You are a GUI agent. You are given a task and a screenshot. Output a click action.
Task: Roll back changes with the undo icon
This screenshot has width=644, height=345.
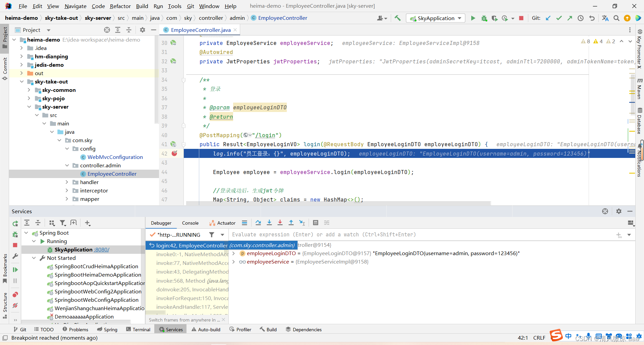[592, 18]
